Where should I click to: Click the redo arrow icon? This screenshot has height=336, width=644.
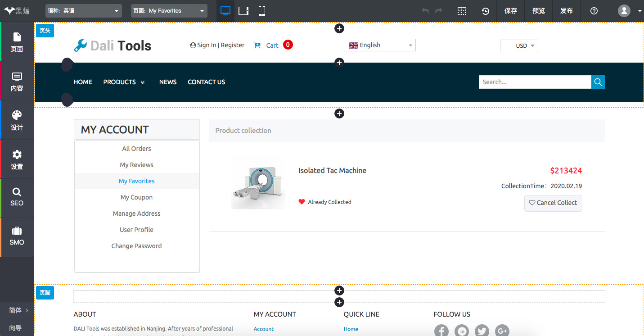pyautogui.click(x=439, y=11)
